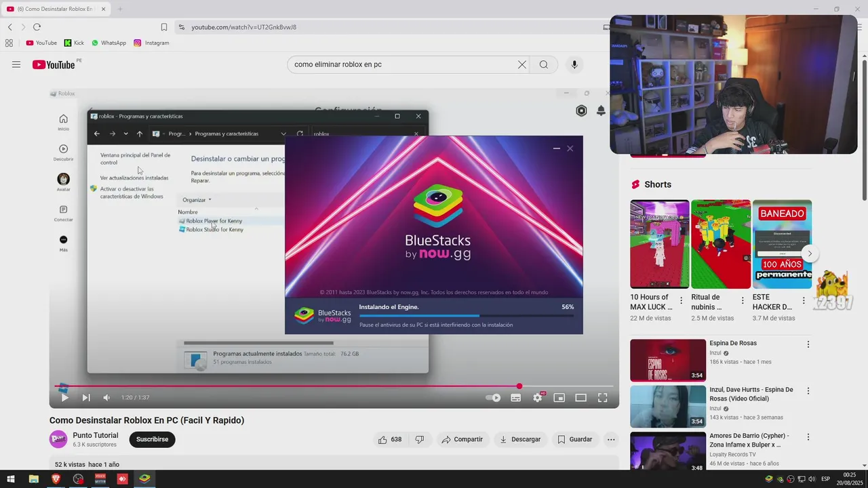Screen dimensions: 868x488
Task: Open the Inzul, Dave Hurtts video title
Action: coord(751,394)
